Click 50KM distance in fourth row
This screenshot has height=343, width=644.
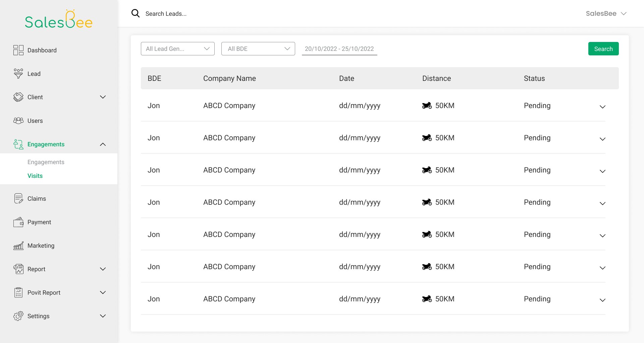445,202
